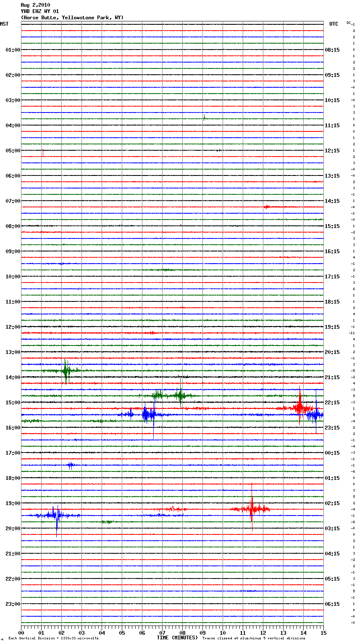
Task: Click the '05:00' MST hour label
Action: 13,151
